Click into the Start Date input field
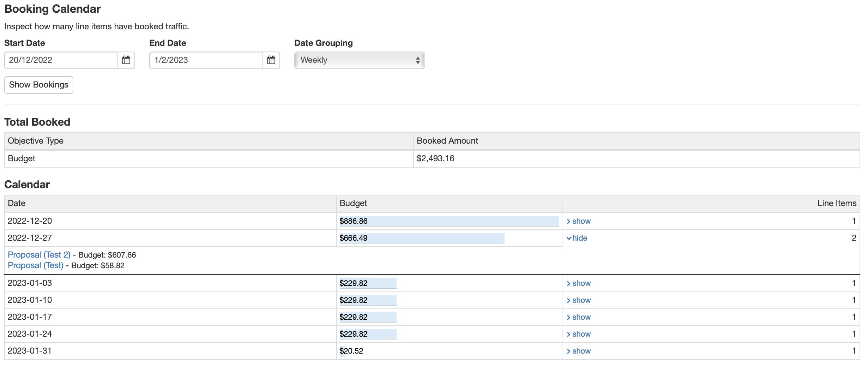The image size is (868, 367). click(61, 60)
